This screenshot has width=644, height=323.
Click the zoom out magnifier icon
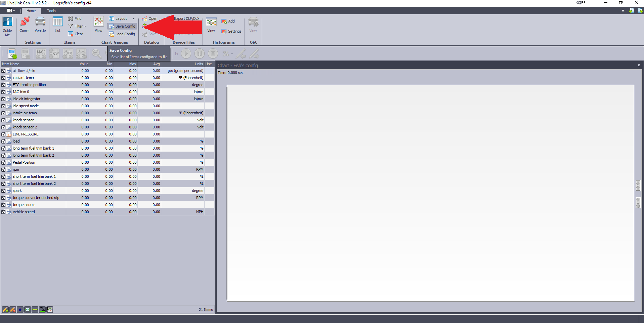97,54
